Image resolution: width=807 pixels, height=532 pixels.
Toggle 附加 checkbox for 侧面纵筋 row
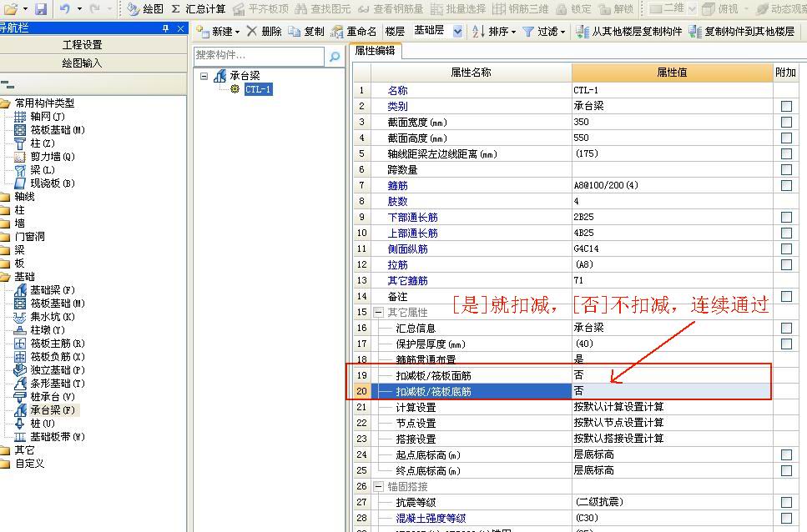pyautogui.click(x=786, y=249)
